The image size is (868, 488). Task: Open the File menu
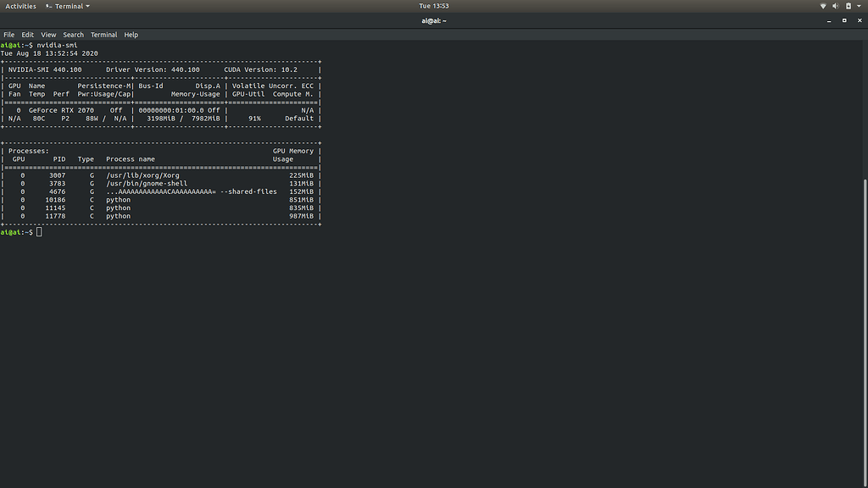[9, 35]
